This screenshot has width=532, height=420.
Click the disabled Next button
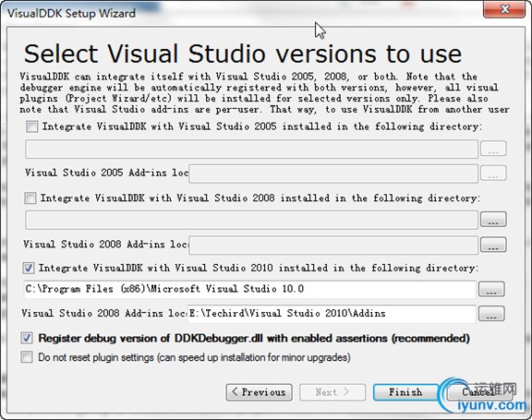[332, 392]
